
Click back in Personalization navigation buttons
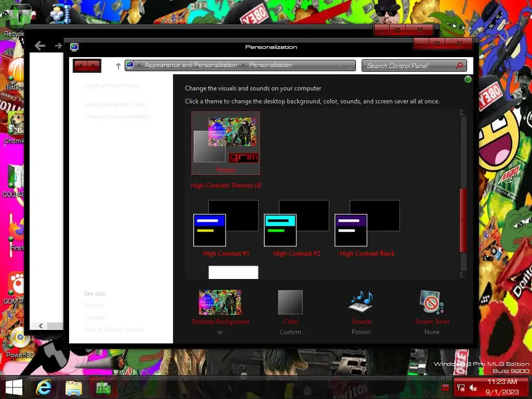[x=81, y=65]
